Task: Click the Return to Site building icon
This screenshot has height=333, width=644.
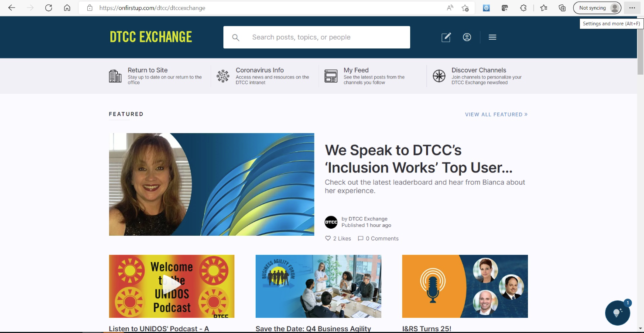Action: point(115,76)
